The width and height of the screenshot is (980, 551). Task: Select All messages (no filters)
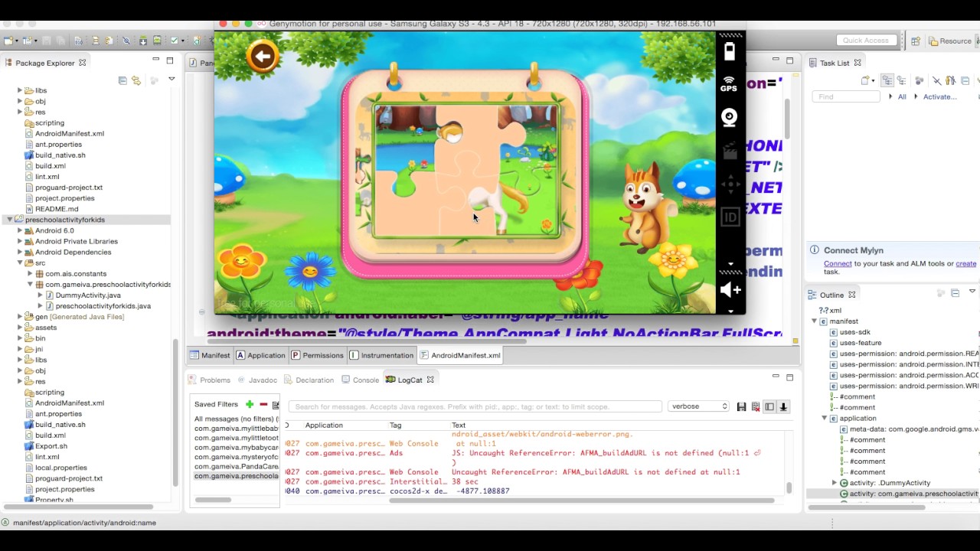237,419
